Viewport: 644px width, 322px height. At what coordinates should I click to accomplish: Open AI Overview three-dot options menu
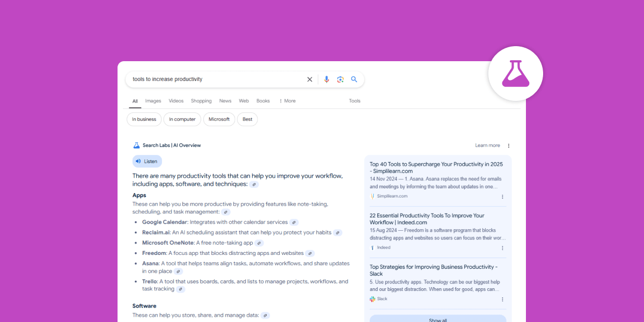(509, 145)
